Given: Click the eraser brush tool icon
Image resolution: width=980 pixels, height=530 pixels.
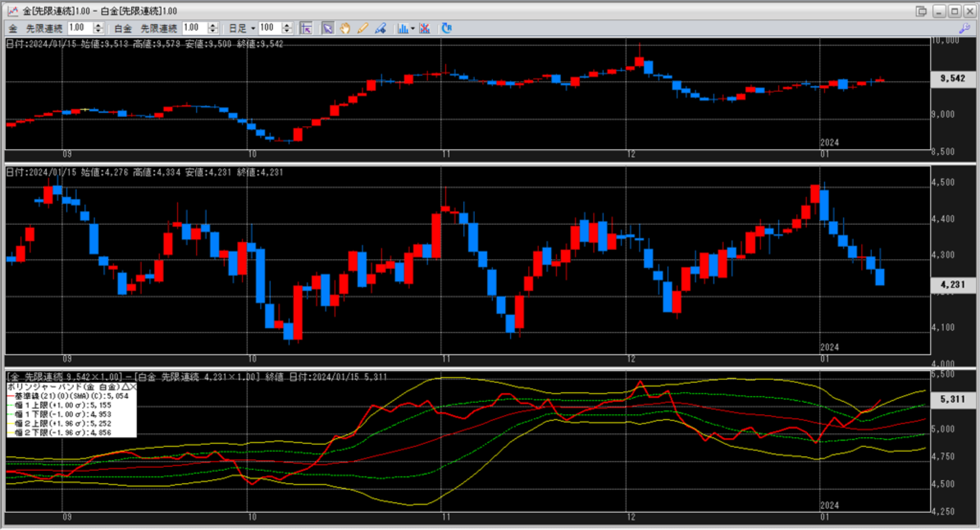Looking at the screenshot, I should click(x=380, y=29).
